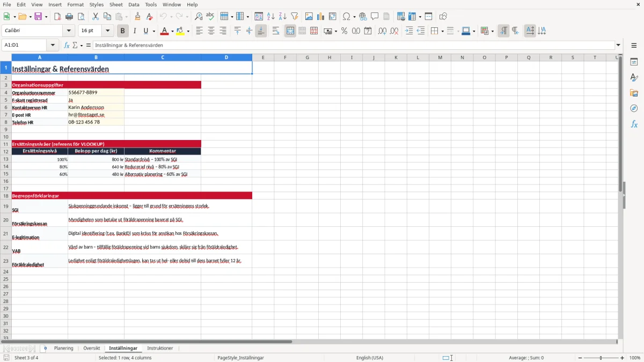This screenshot has width=644, height=362.
Task: Switch to the Planering sheet tab
Action: point(63,349)
